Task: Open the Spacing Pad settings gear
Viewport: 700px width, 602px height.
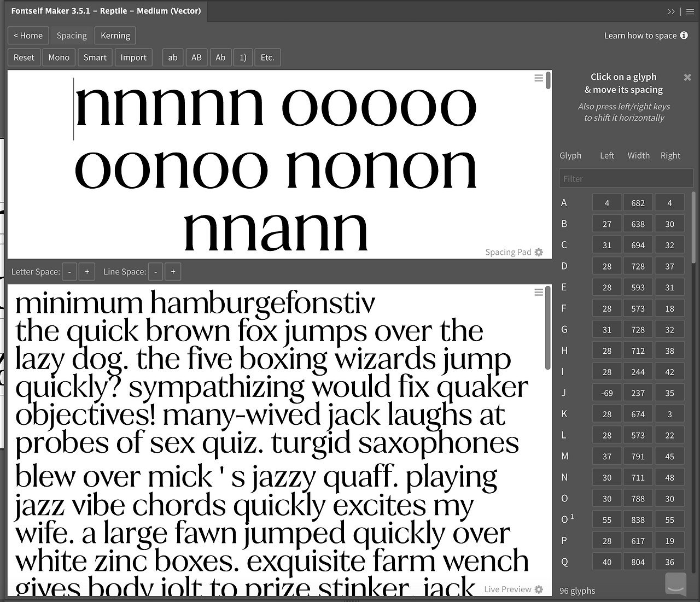Action: point(539,252)
